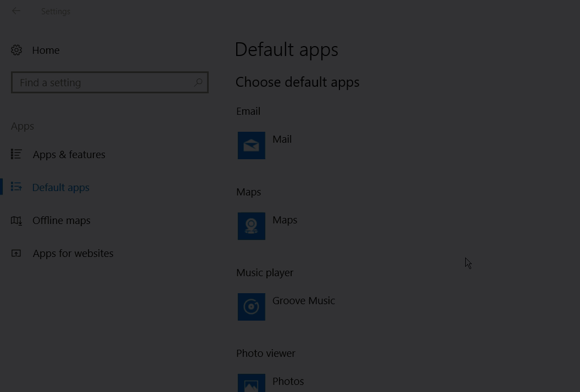
Task: Select the Groove Music icon
Action: click(251, 306)
